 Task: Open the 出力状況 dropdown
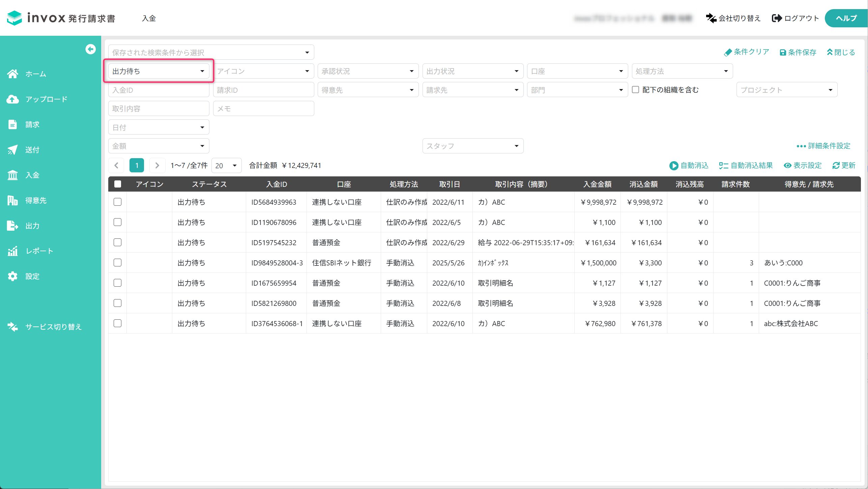[x=473, y=71]
